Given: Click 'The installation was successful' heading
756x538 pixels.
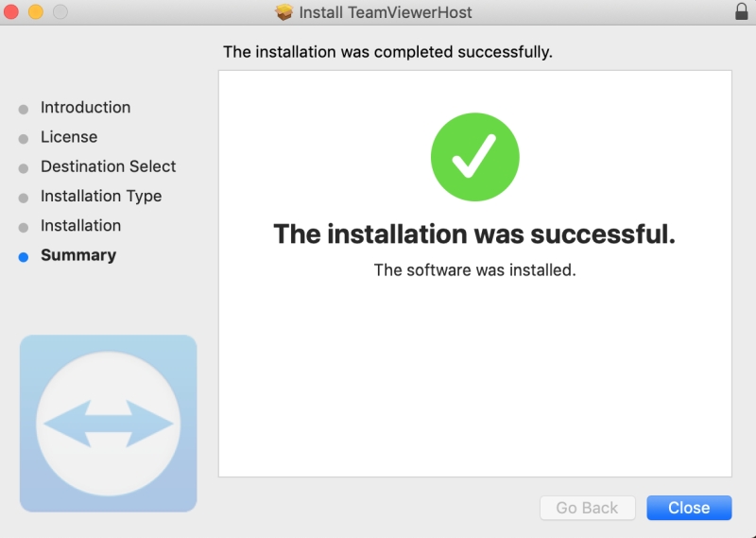Looking at the screenshot, I should point(474,234).
